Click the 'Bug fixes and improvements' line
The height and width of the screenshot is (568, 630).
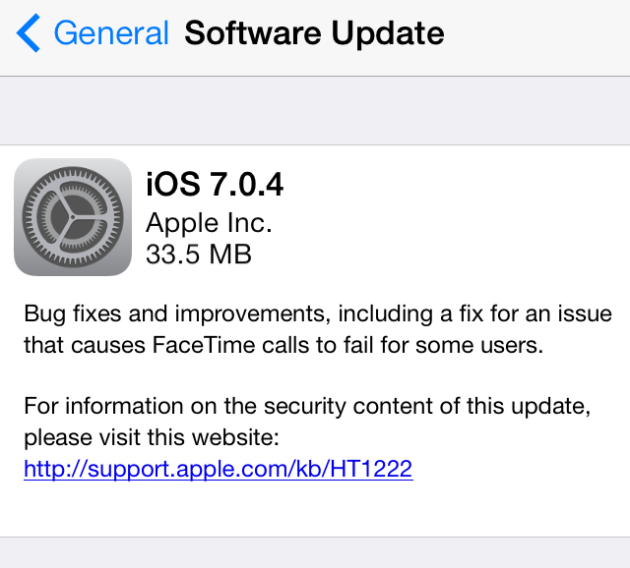pos(317,315)
